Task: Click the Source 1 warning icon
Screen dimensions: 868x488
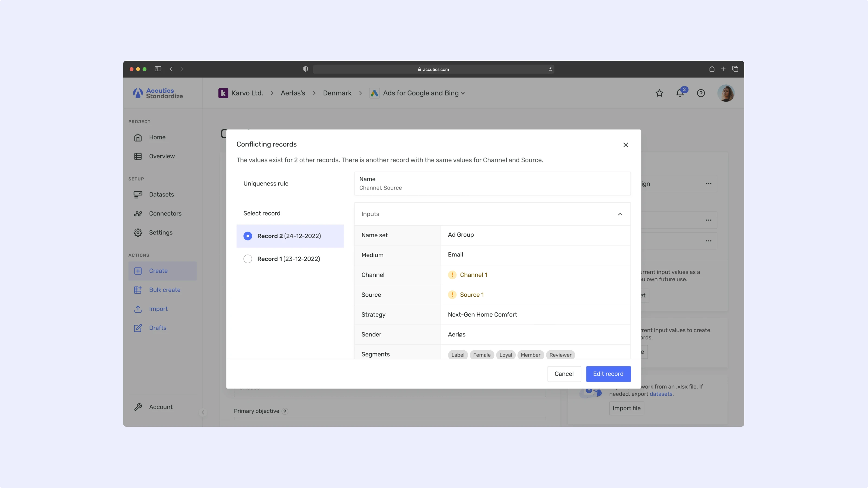Action: (x=452, y=295)
